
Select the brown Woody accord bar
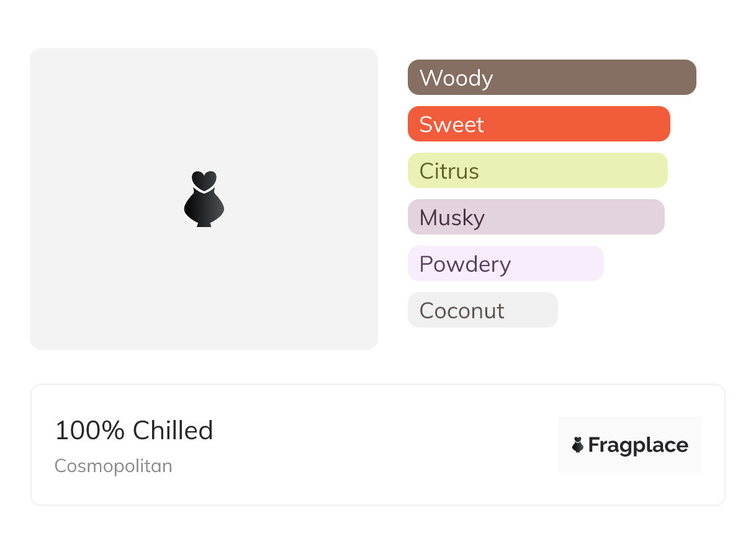(552, 78)
